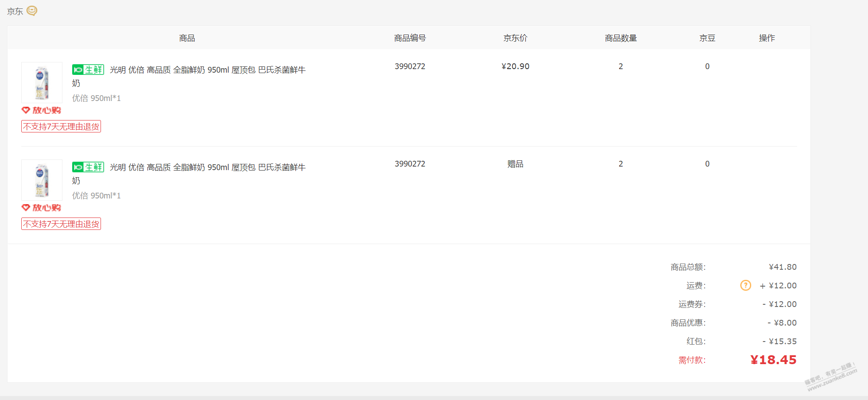Open the product title link of the ¥20.90 item
The image size is (868, 400).
(x=207, y=70)
